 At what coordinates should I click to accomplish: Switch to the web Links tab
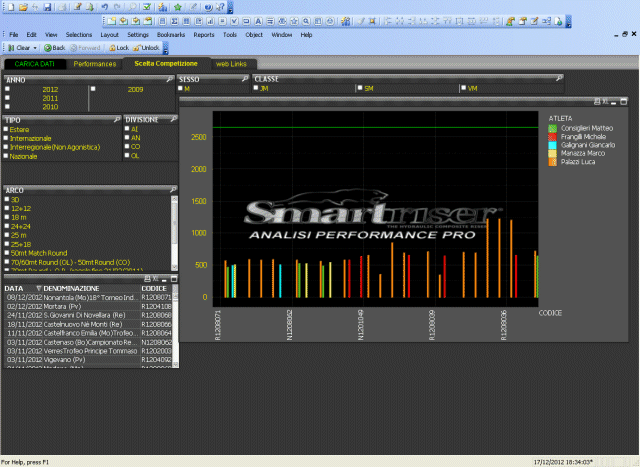[x=231, y=64]
